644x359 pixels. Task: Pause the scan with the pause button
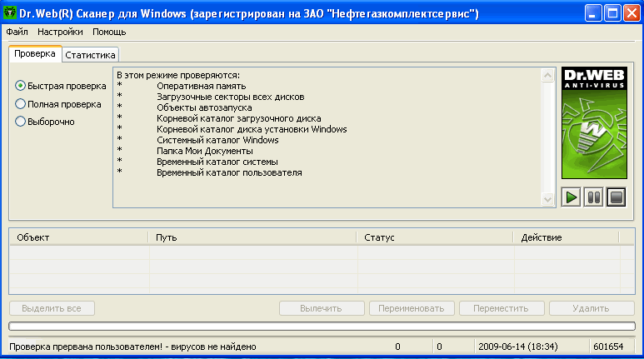coord(593,197)
